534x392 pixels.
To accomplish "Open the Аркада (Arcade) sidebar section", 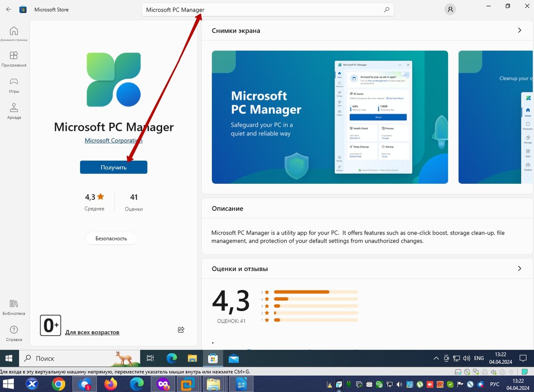I will [x=14, y=111].
